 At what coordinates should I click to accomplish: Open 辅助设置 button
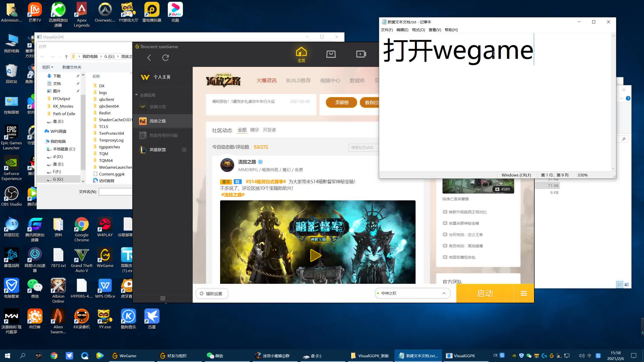click(212, 294)
